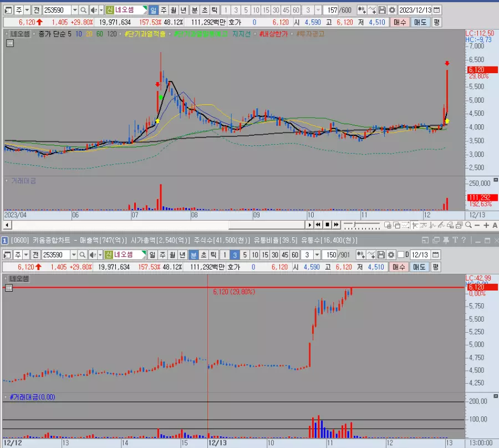499x448 pixels.
Task: Open the calendar picker next to 12/13
Action: 436,255
